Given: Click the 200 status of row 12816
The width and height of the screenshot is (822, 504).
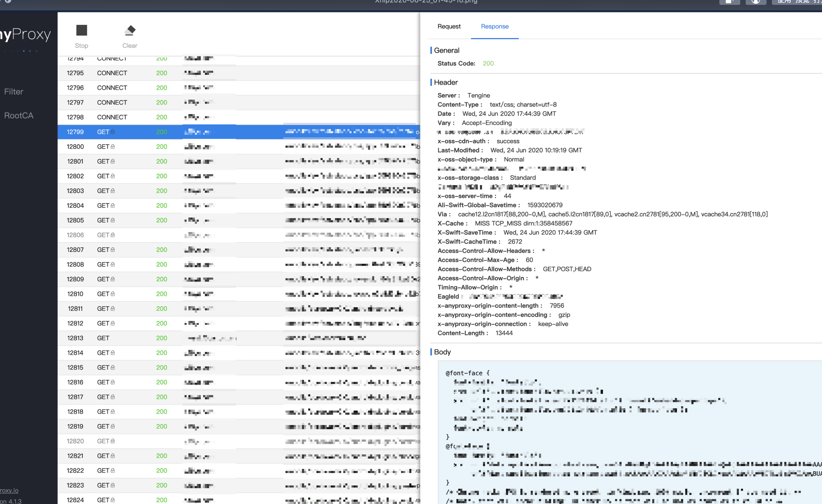Looking at the screenshot, I should (162, 382).
